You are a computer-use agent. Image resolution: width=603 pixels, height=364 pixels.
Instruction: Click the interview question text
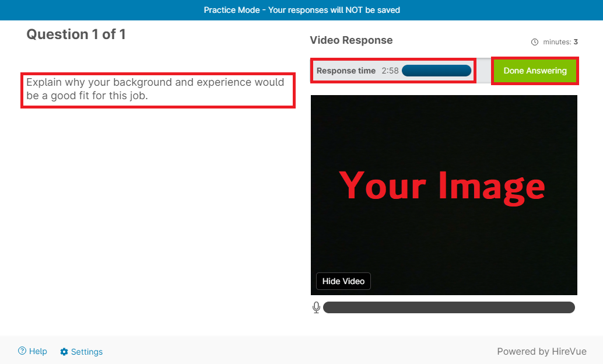click(155, 89)
